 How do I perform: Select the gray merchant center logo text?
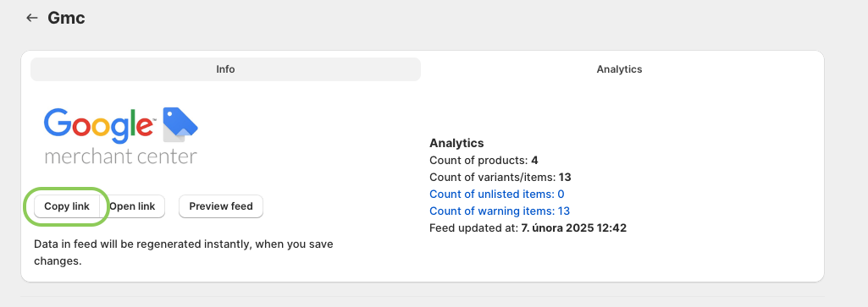pos(121,156)
